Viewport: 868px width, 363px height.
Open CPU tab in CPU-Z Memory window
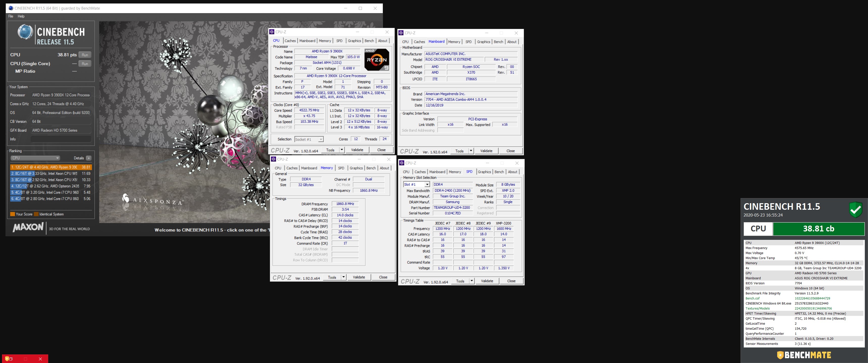point(278,168)
